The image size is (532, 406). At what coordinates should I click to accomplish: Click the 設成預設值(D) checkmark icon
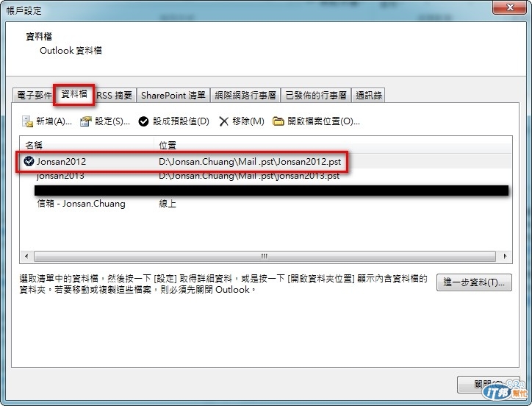coord(143,121)
